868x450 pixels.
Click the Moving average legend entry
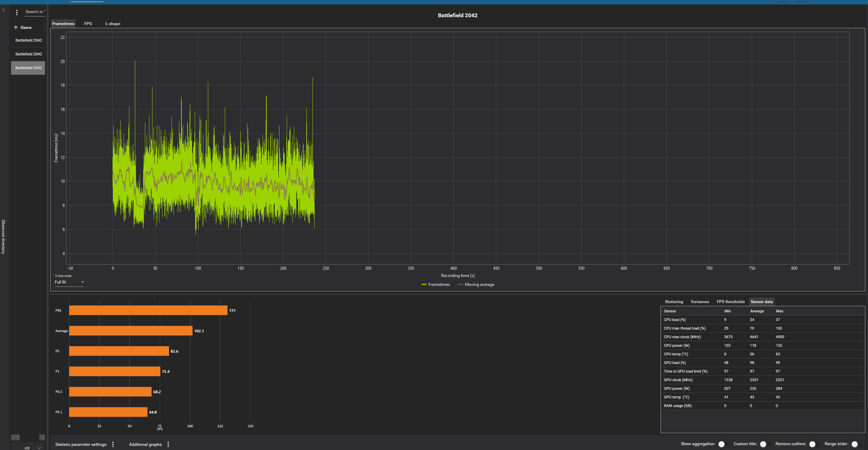point(476,285)
